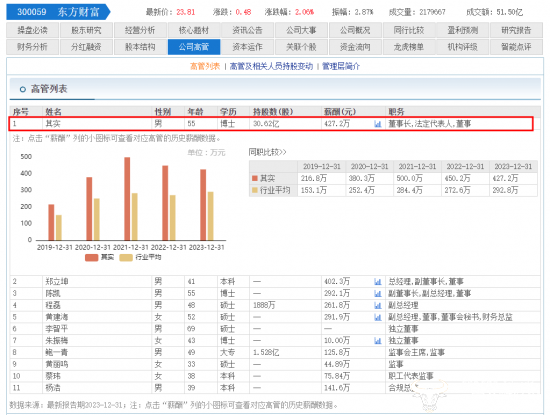Click shareholding value 1.528亿 for 鲍一青
The image size is (550, 415).
pyautogui.click(x=266, y=353)
